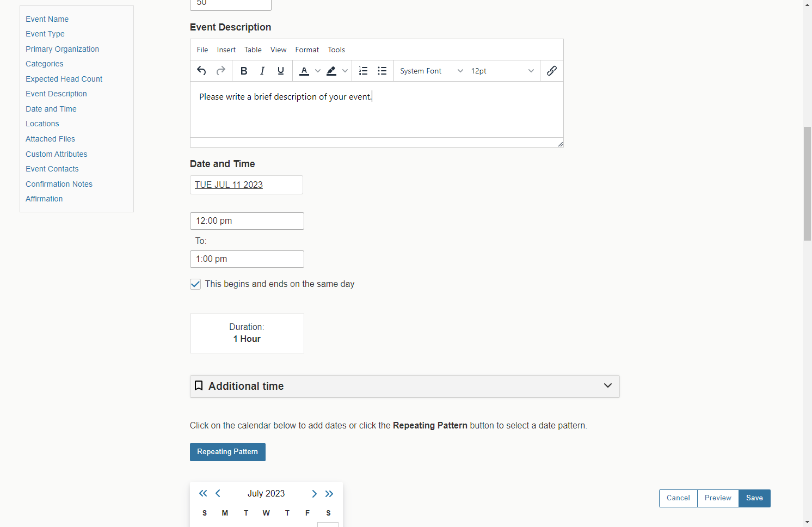Jump to Event Contacts section link
Screen dimensions: 812x527
tap(52, 169)
